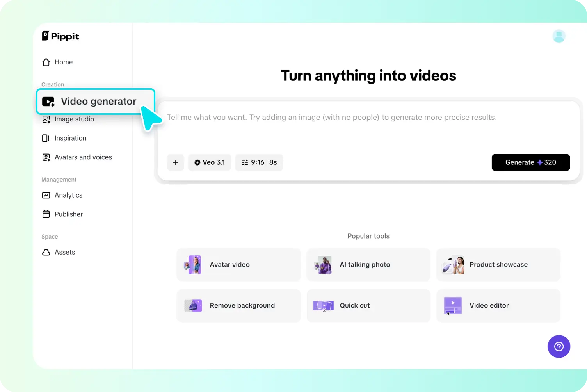Click the Generate button
The height and width of the screenshot is (392, 587).
(x=531, y=162)
